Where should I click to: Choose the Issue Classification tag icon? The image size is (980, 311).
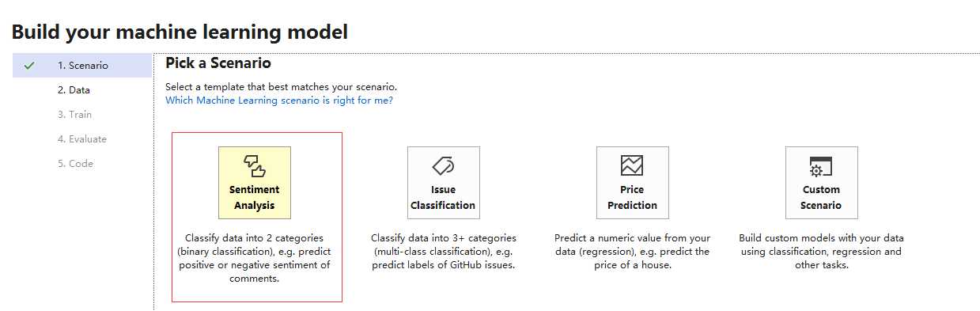pos(443,165)
